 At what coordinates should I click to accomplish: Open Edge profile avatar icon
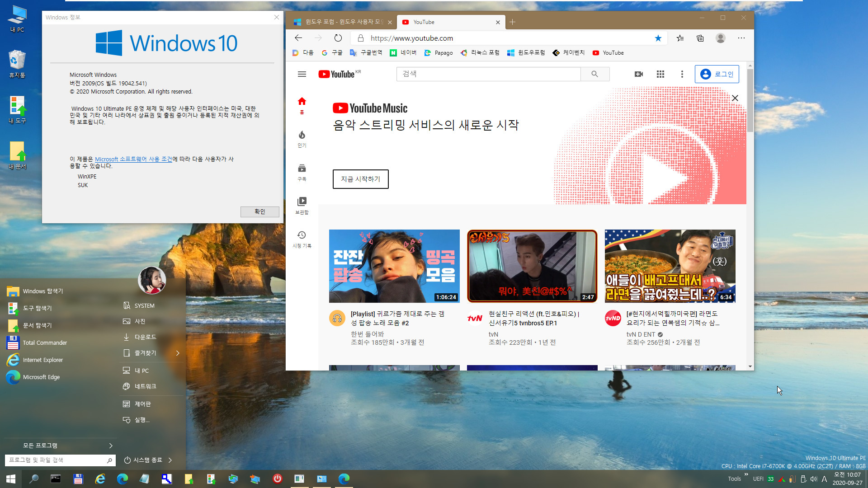point(721,38)
